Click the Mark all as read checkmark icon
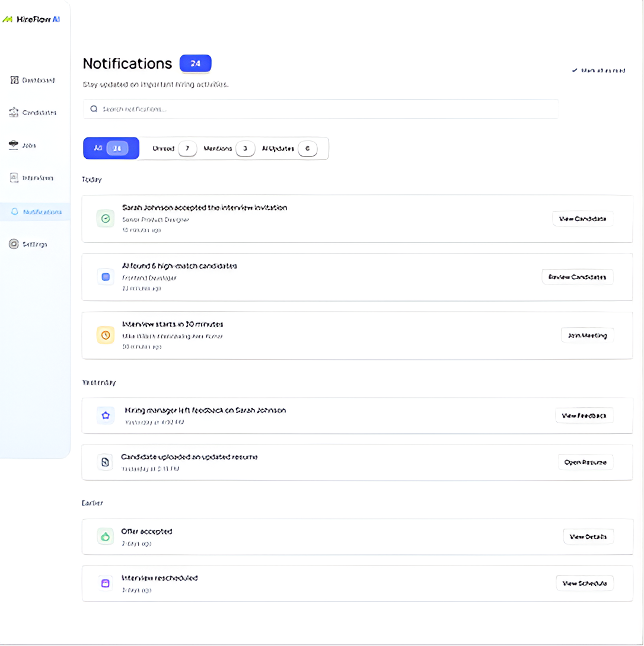Viewport: 644px width, 646px height. coord(575,71)
